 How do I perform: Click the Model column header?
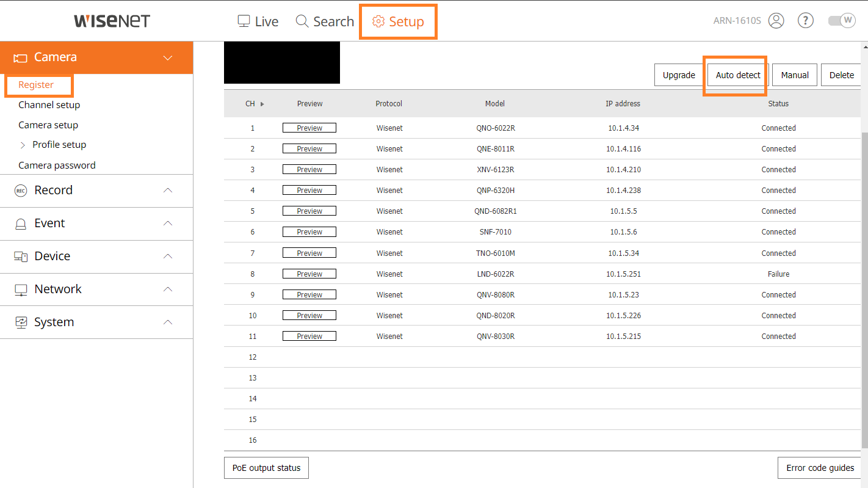495,104
